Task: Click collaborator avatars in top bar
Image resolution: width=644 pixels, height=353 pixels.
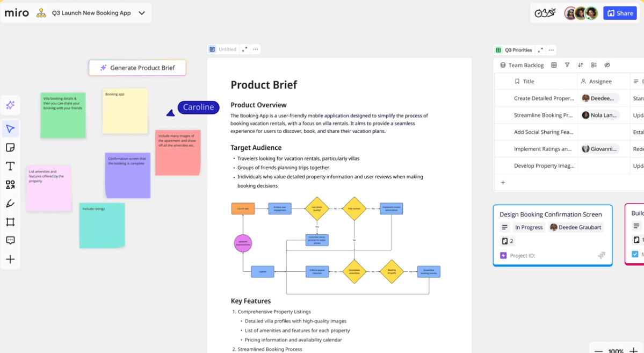Action: click(x=581, y=13)
